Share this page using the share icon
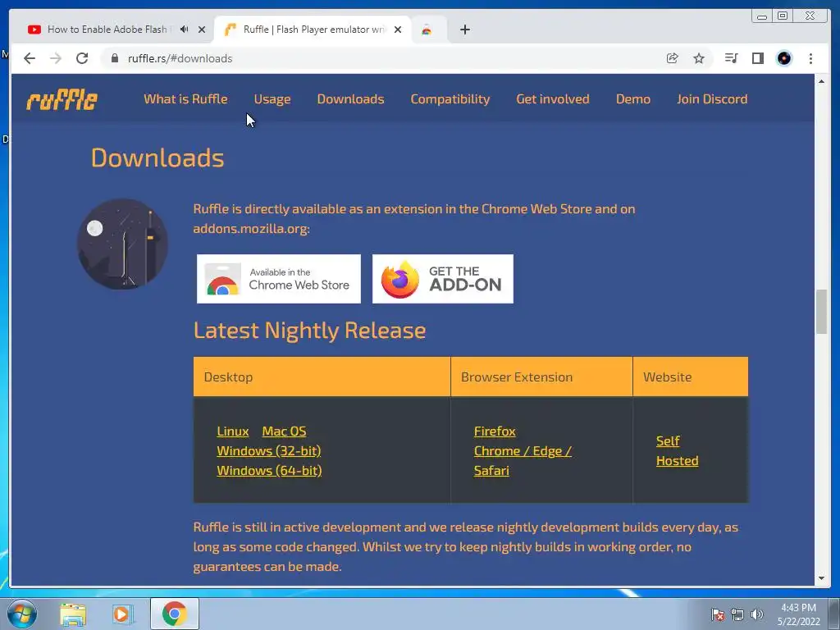 [x=673, y=58]
